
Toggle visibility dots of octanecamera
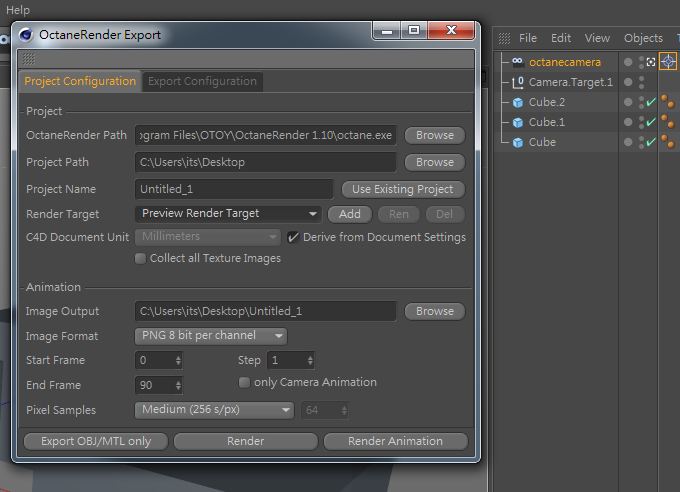click(x=641, y=62)
